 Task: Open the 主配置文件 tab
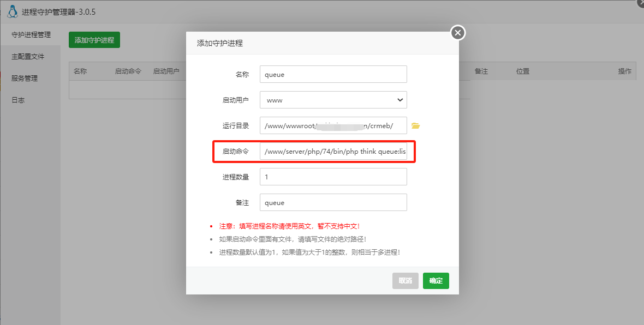28,57
